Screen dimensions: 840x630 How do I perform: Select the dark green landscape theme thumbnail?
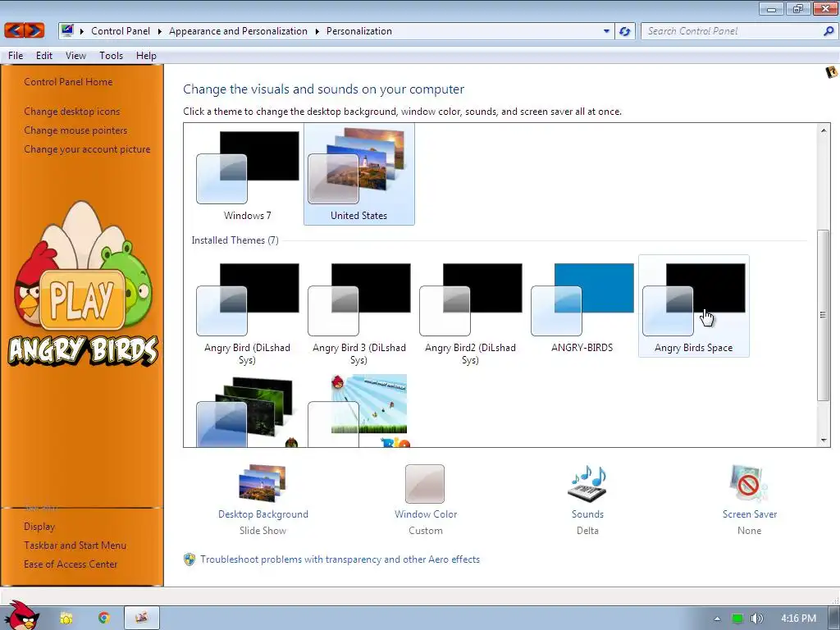[x=245, y=412]
